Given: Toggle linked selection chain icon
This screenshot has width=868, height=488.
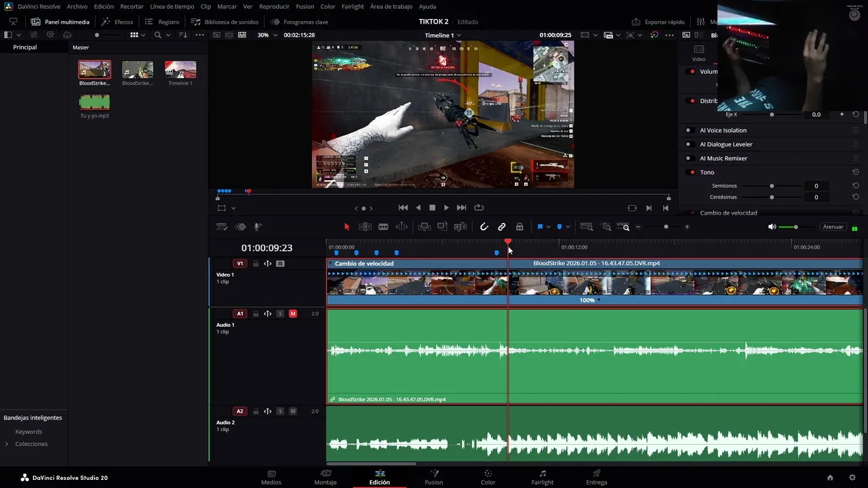Looking at the screenshot, I should click(x=502, y=227).
